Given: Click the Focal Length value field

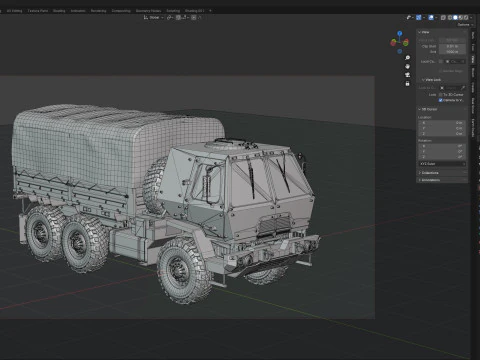Looking at the screenshot, I should pos(452,40).
